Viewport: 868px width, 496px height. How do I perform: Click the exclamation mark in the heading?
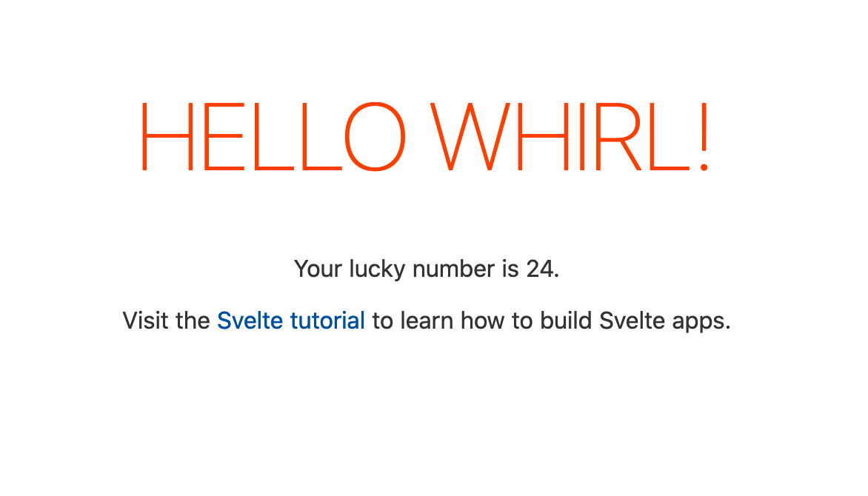(703, 138)
